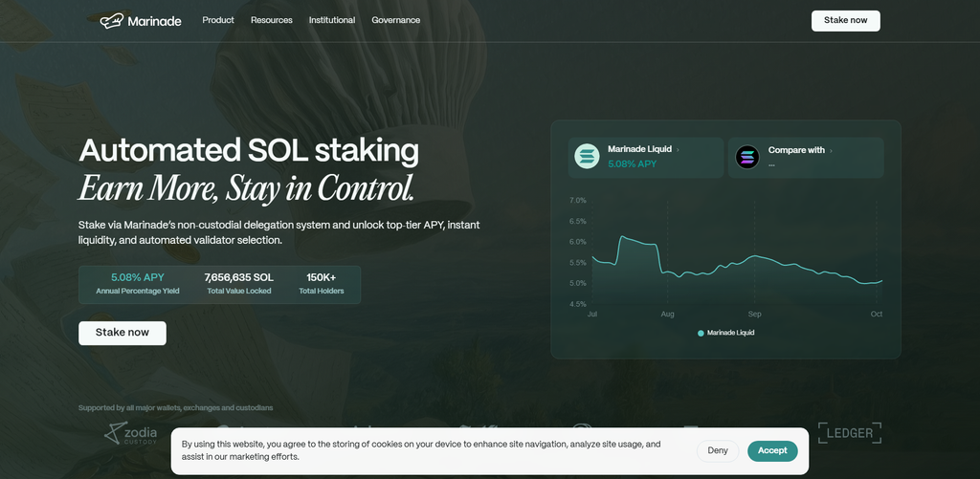Viewport: 980px width, 479px height.
Task: Click the Jul label on the chart axis
Action: [591, 315]
